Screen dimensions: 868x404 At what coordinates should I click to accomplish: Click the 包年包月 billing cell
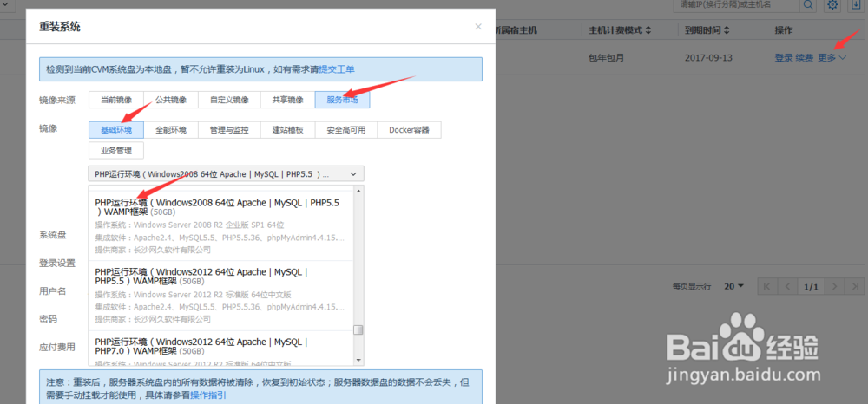coord(606,57)
